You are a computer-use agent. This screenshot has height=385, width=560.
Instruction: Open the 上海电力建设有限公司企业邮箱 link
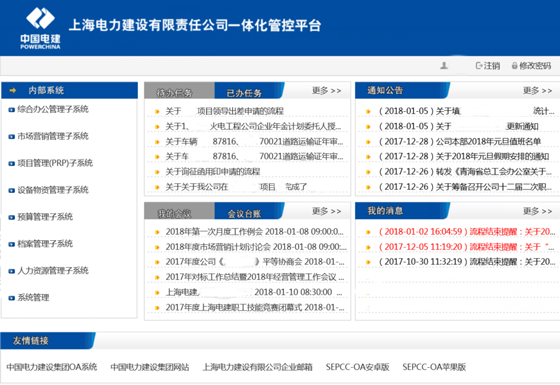click(258, 367)
